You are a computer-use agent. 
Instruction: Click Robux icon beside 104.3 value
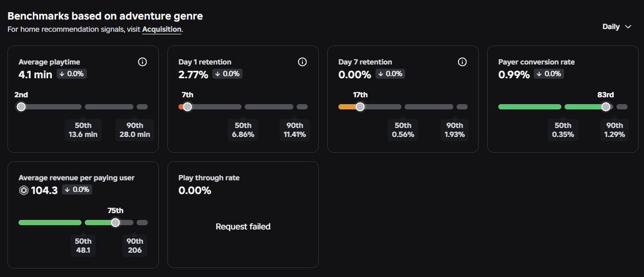click(x=23, y=190)
